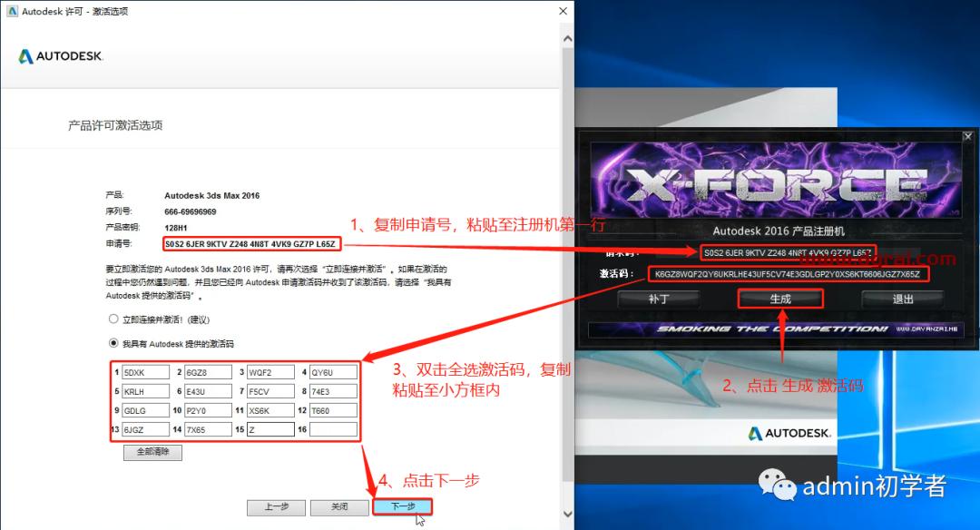Viewport: 980px width, 530px height.
Task: Click the 补丁 button in the X-Force window
Action: pos(659,299)
